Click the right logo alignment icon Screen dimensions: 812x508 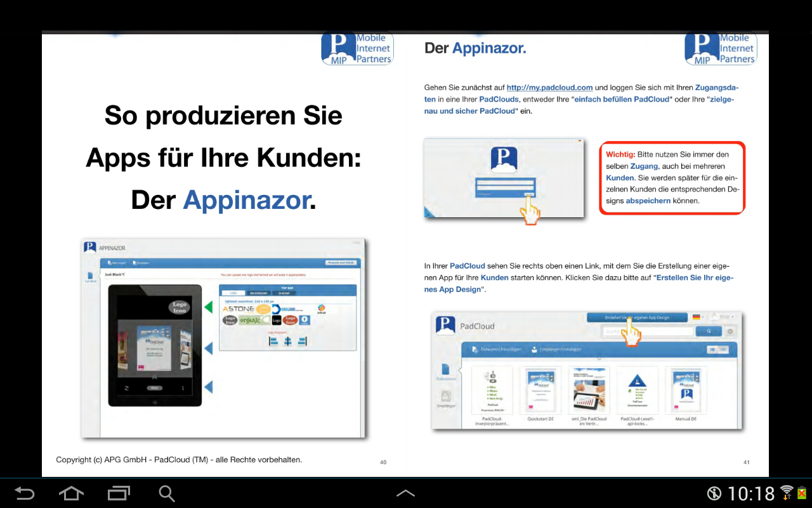301,340
